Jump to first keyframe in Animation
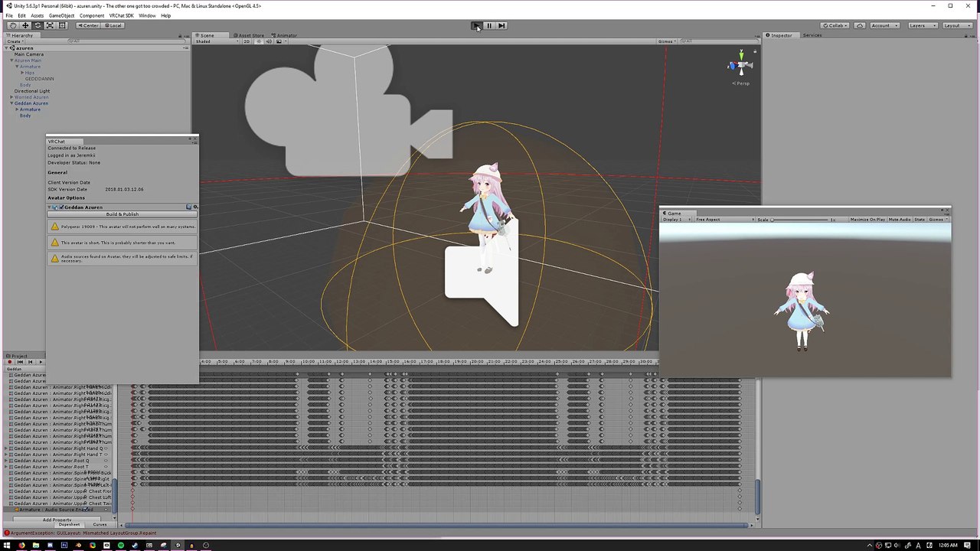Screen dimensions: 980x551 tap(20, 362)
